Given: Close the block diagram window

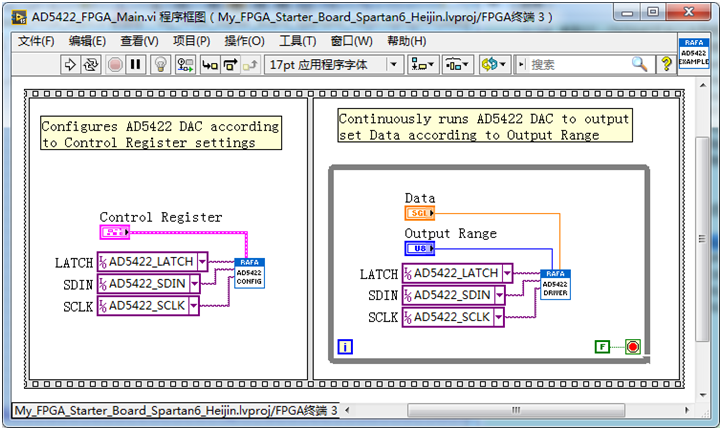Looking at the screenshot, I should [689, 12].
